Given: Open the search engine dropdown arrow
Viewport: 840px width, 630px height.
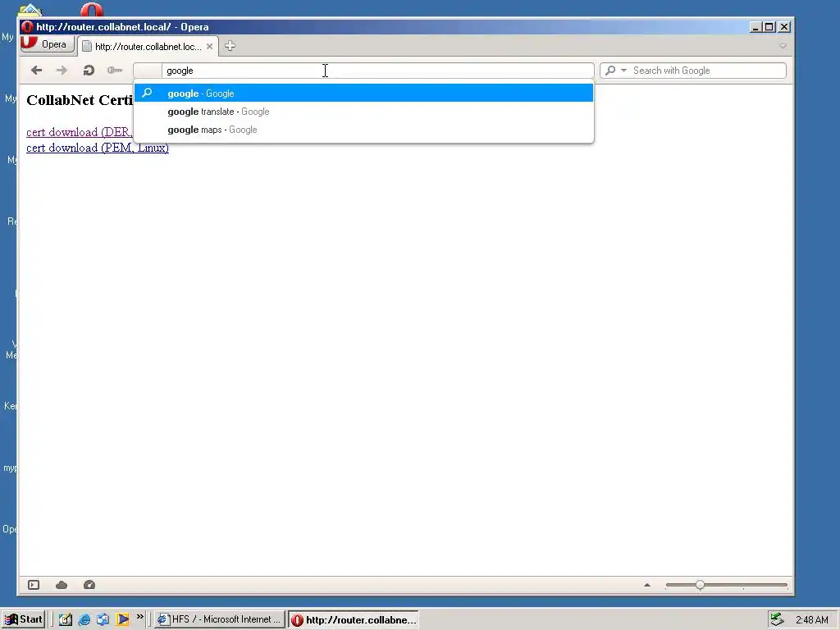Looking at the screenshot, I should coord(623,71).
